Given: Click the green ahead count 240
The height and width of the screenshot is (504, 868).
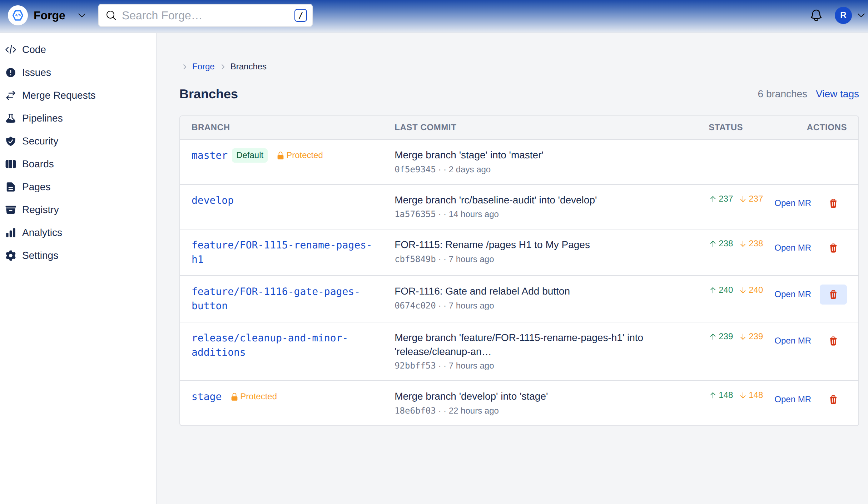Looking at the screenshot, I should point(721,290).
